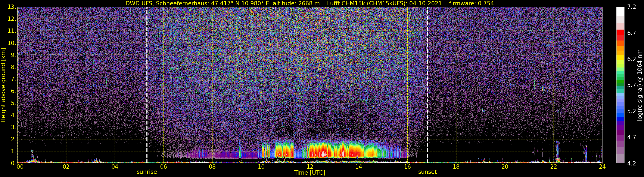Click the time axis tick label '16'
The width and height of the screenshot is (644, 177).
[x=407, y=167]
